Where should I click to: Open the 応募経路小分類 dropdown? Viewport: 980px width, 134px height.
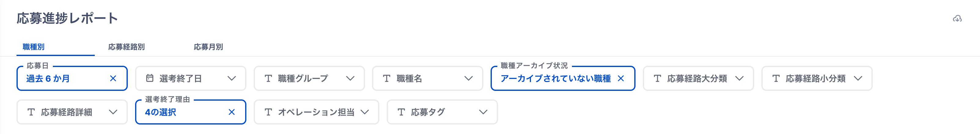click(x=857, y=78)
